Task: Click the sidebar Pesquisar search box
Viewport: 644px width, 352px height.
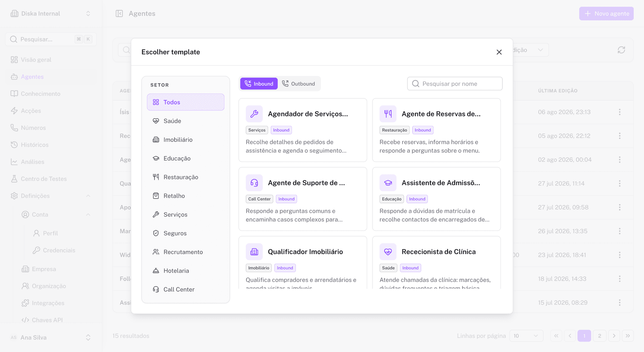Action: [x=51, y=39]
